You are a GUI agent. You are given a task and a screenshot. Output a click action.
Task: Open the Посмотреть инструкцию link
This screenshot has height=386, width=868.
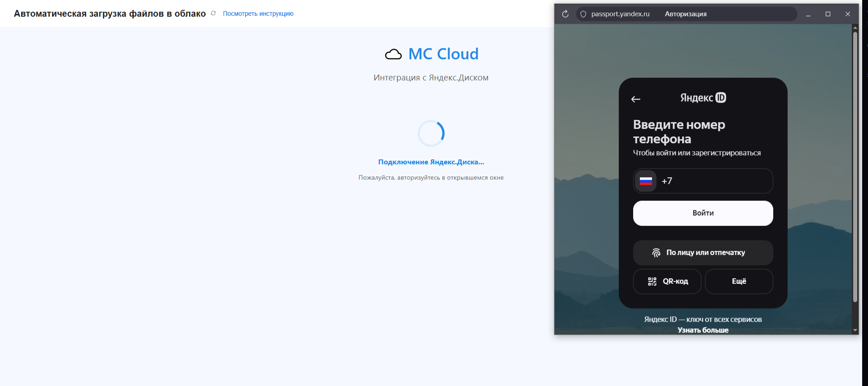click(x=258, y=13)
